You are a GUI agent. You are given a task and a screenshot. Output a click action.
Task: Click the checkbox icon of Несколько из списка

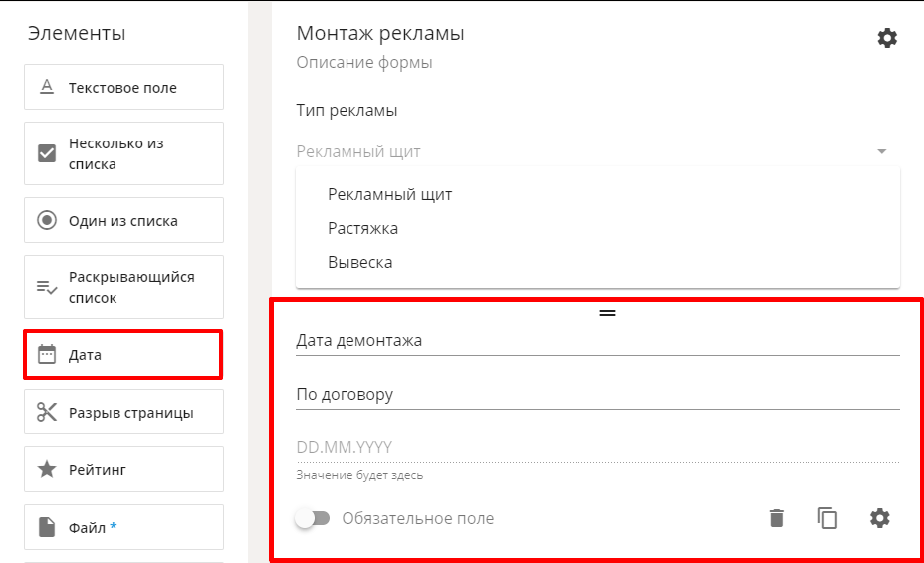tap(47, 153)
